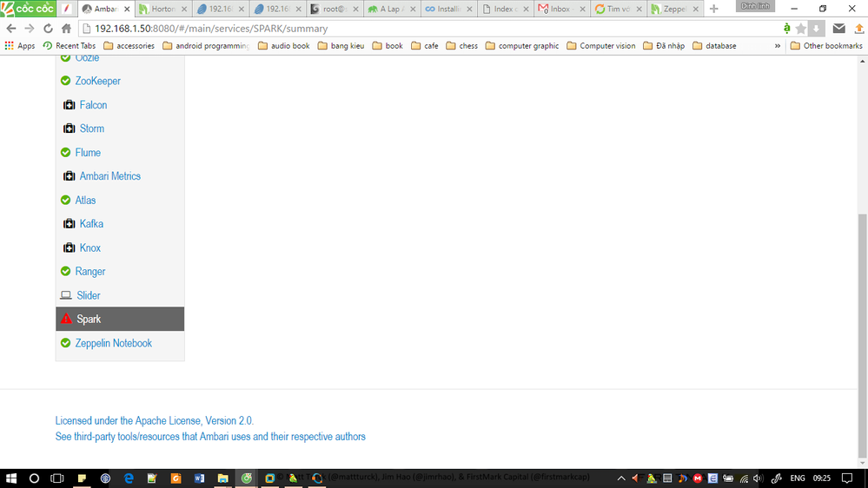The width and height of the screenshot is (868, 488).
Task: Open Task View in the taskbar
Action: pyautogui.click(x=57, y=478)
